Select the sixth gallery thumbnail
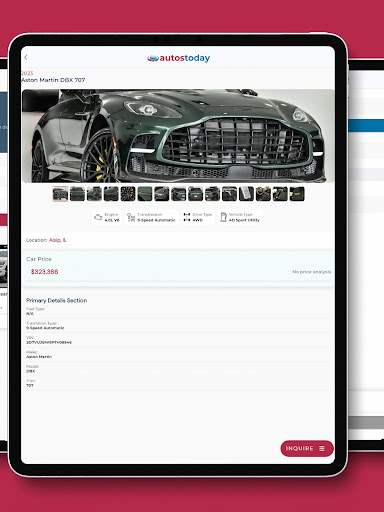 [x=145, y=194]
